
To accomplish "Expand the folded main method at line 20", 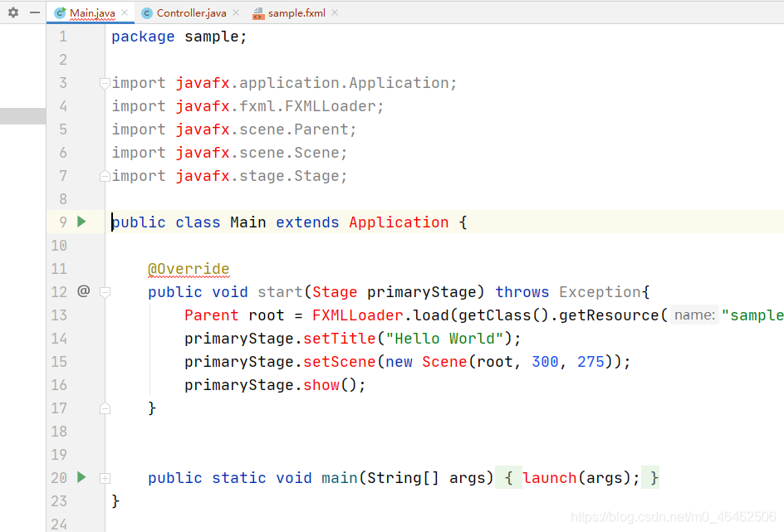I will pyautogui.click(x=105, y=478).
